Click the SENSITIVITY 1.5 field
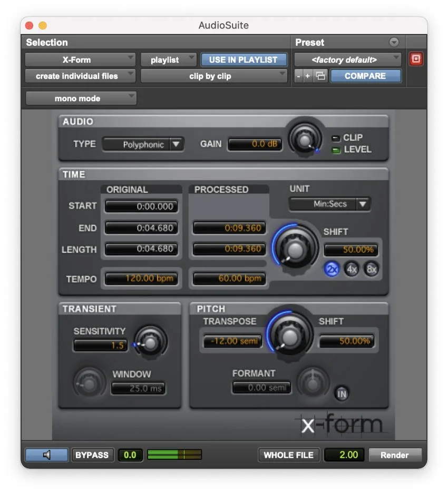This screenshot has width=448, height=493. 100,346
